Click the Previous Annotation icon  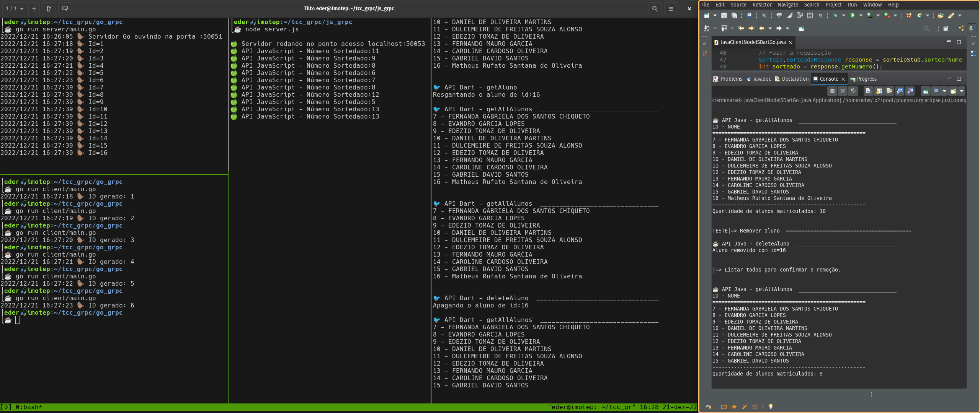coord(724,28)
